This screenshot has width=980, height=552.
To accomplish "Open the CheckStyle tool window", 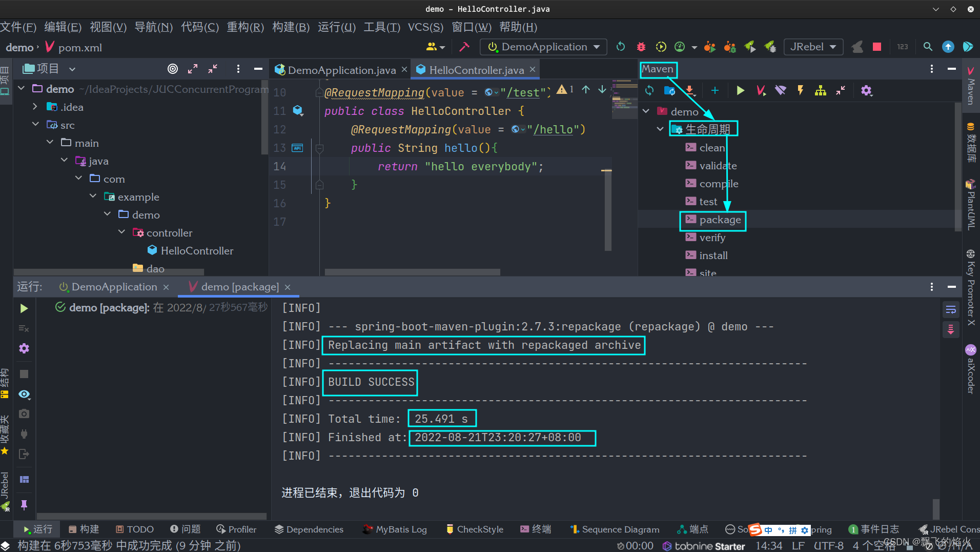I will [x=474, y=529].
